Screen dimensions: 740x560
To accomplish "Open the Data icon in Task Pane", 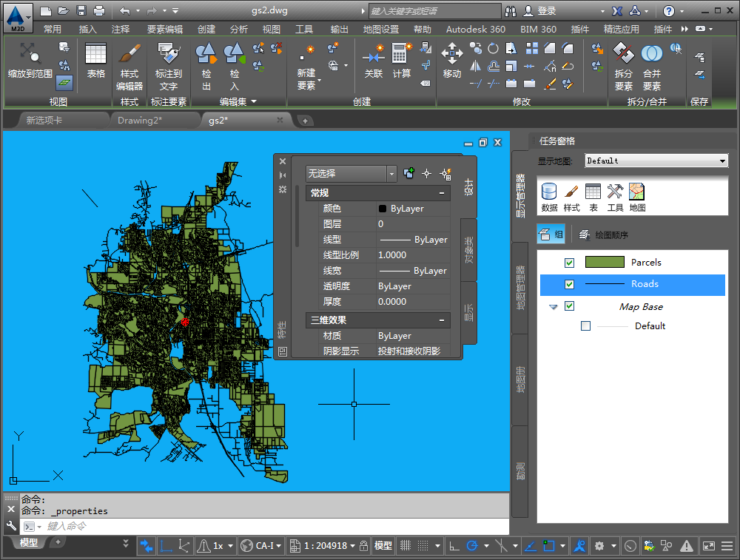I will (549, 192).
